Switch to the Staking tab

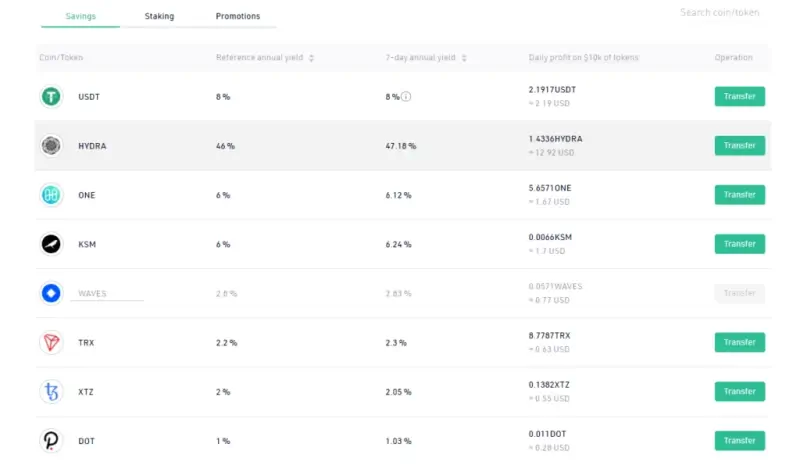click(x=159, y=17)
